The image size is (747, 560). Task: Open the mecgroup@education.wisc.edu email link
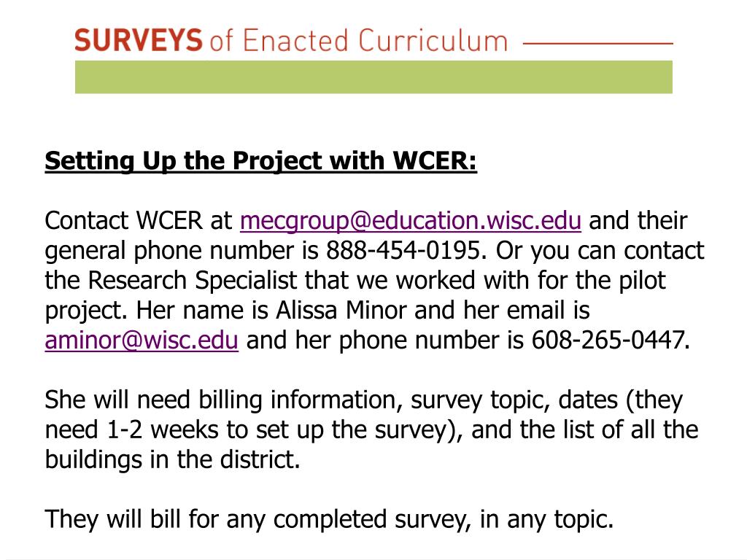(410, 221)
